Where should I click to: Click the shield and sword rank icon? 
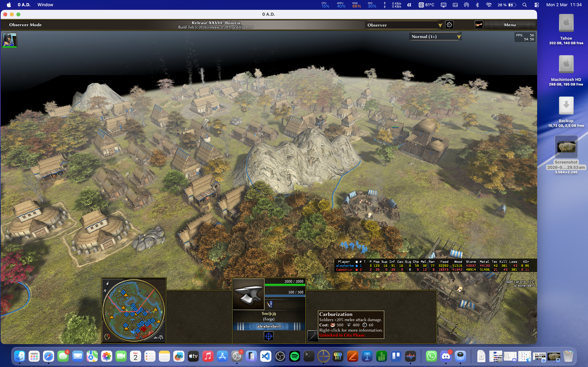(x=270, y=304)
